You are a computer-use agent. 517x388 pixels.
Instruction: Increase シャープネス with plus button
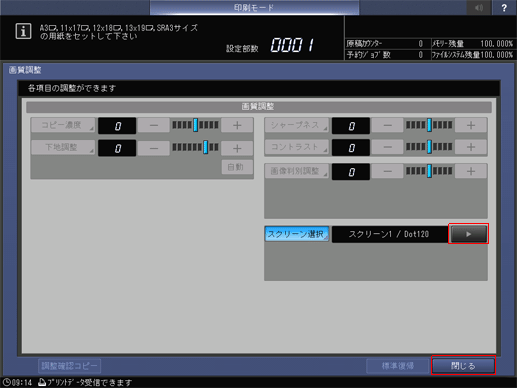pyautogui.click(x=471, y=125)
